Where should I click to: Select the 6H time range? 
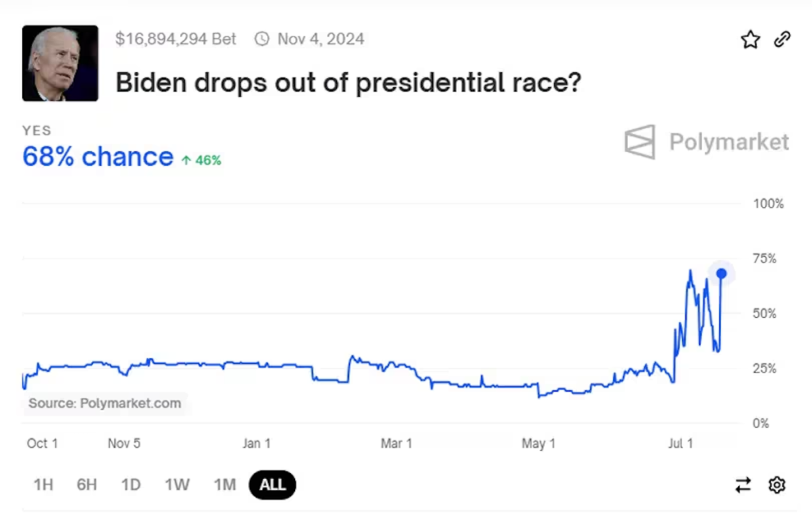coord(86,484)
